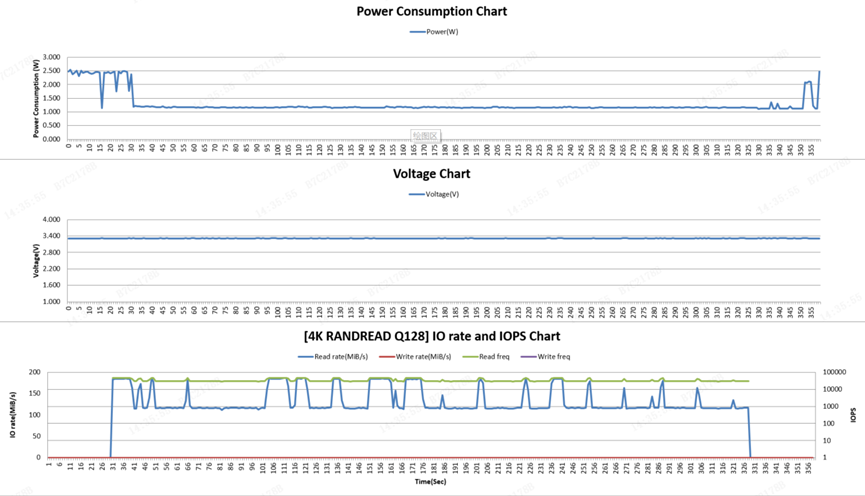865x496 pixels.
Task: Click the Voltage(V) legend entry
Action: click(434, 194)
